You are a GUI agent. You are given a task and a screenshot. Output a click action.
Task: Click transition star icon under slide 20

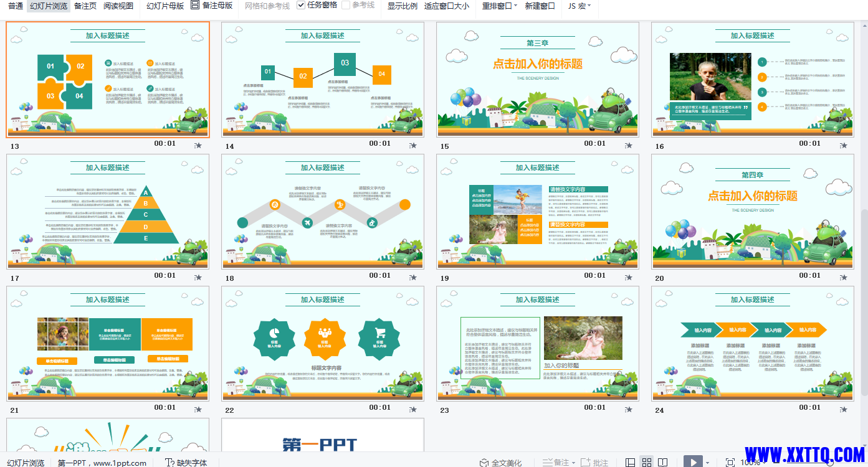pyautogui.click(x=843, y=278)
